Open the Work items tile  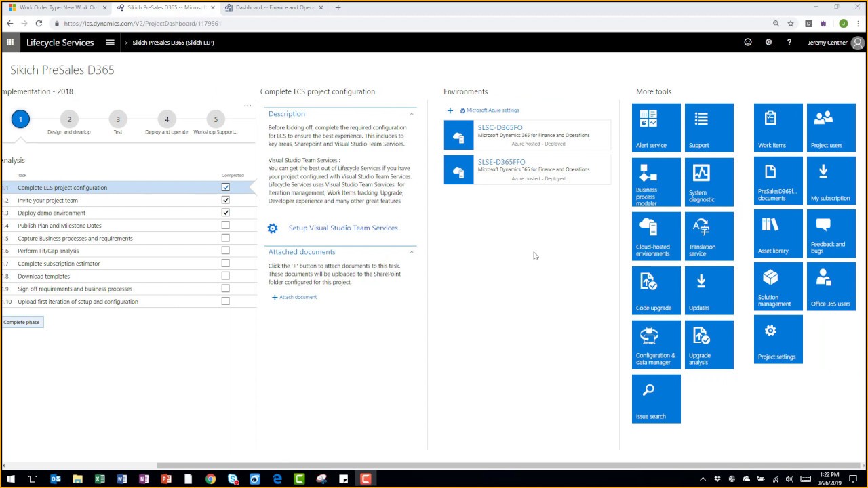coord(778,128)
